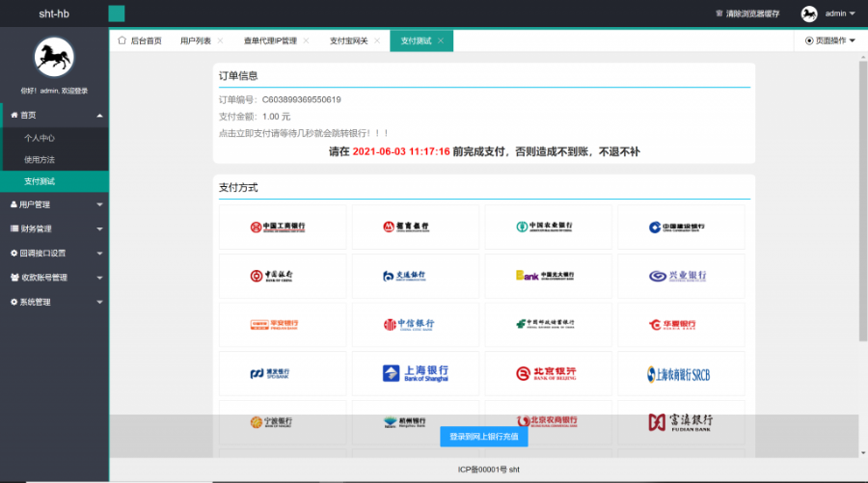
Task: Expand the 用户管理 sidebar menu
Action: (x=54, y=204)
